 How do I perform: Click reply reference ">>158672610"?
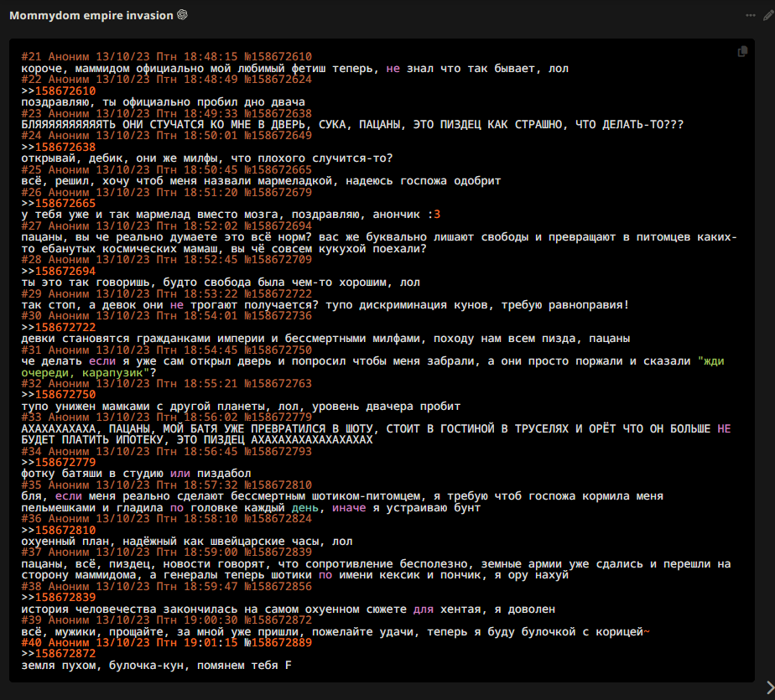59,91
